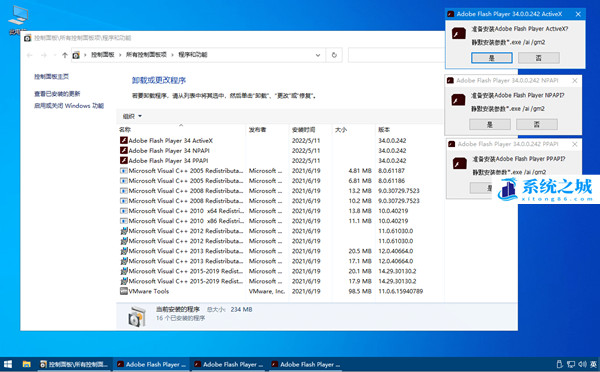This screenshot has height=372, width=600.
Task: Open the address bar history dropdown
Action: click(x=318, y=55)
